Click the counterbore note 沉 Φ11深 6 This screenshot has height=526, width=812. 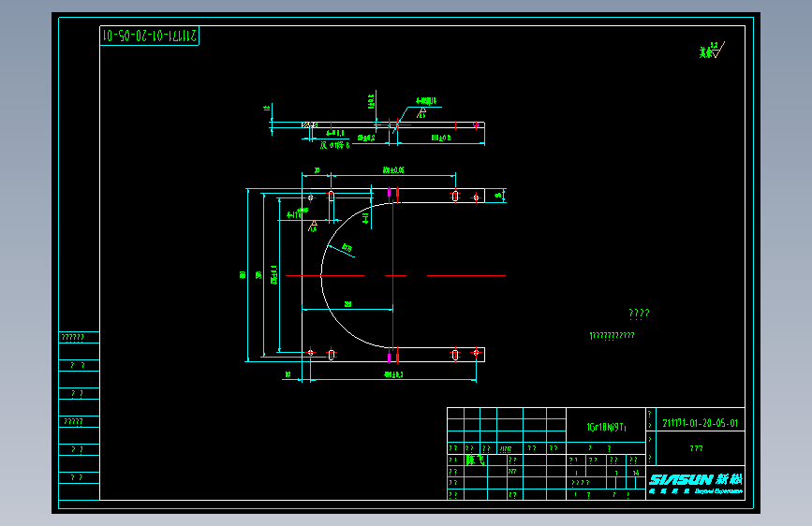pyautogui.click(x=334, y=145)
